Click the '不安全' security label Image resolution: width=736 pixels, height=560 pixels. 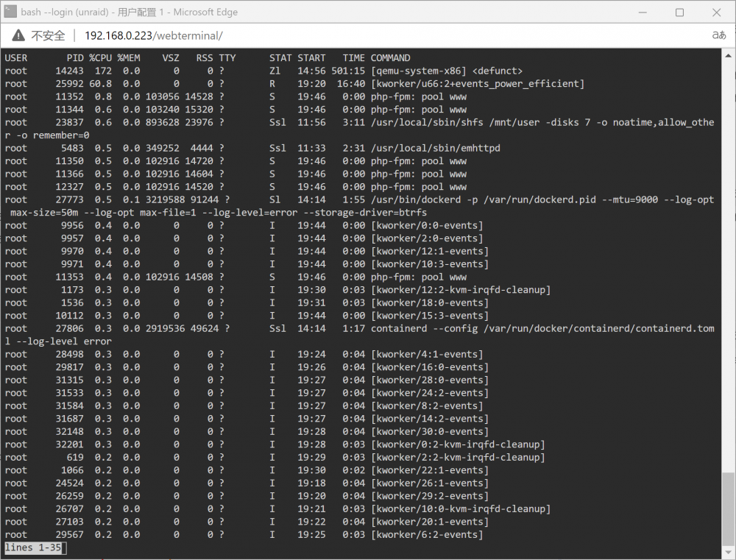49,35
